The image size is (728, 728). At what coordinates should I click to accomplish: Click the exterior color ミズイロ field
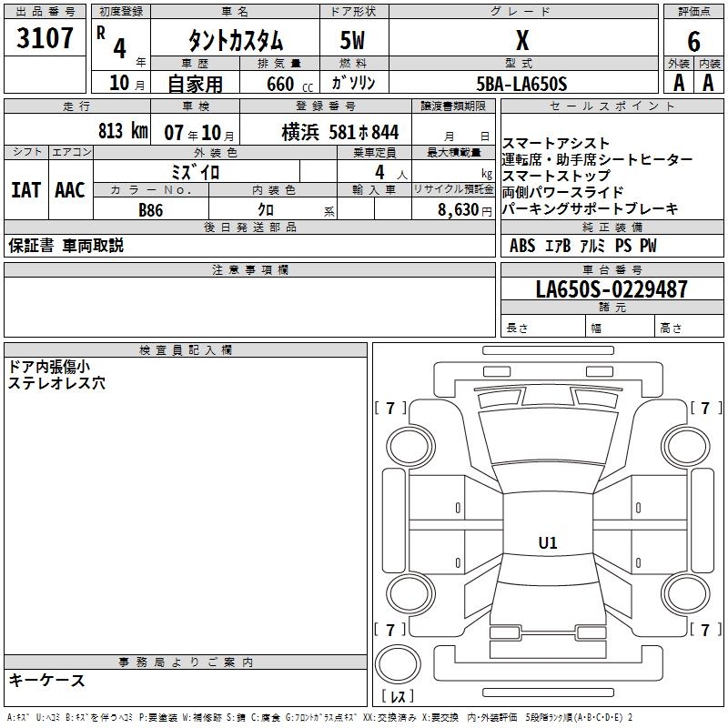click(196, 171)
